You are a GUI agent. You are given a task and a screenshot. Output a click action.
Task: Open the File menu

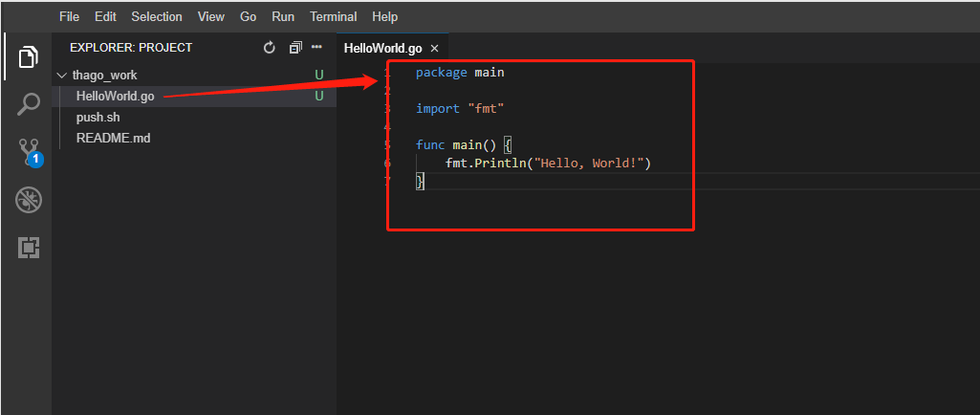(x=70, y=17)
